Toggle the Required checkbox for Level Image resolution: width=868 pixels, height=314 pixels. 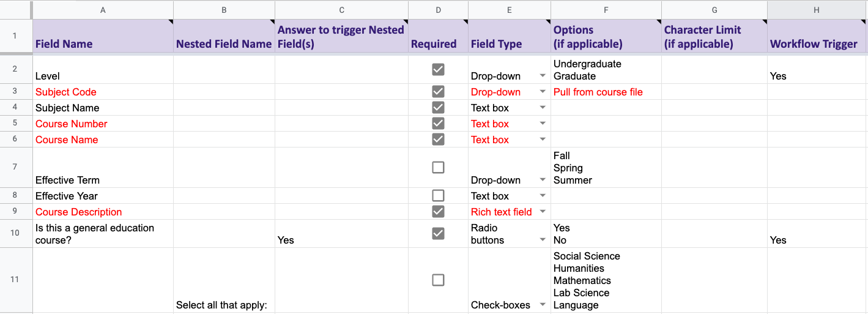tap(438, 69)
